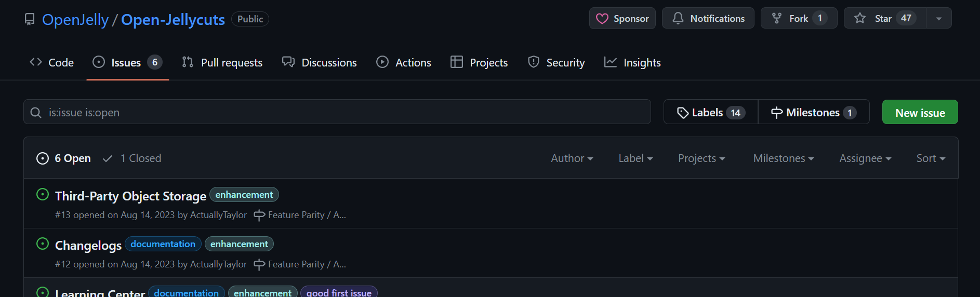Open the Changelogs issue
Image resolution: width=980 pixels, height=297 pixels.
[x=88, y=246]
